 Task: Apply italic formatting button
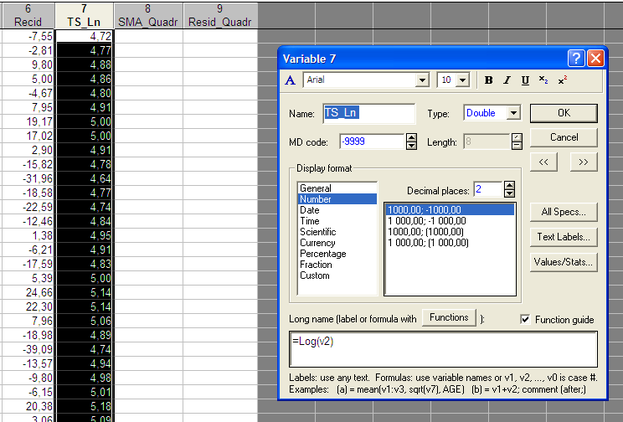507,80
